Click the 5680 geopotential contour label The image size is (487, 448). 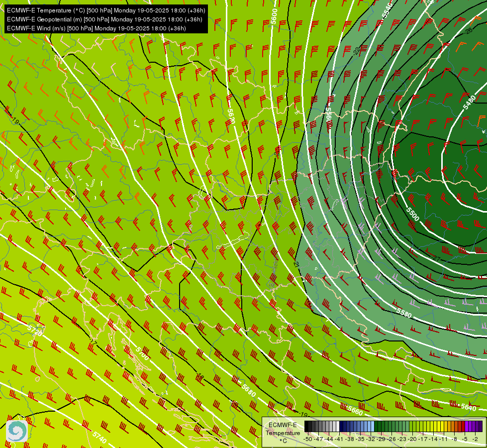[249, 390]
